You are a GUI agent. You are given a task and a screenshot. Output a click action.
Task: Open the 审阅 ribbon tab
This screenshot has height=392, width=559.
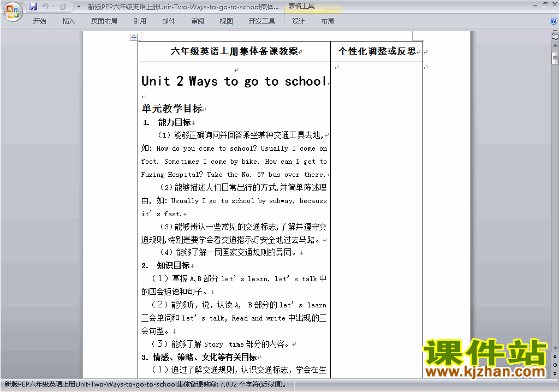pos(198,21)
